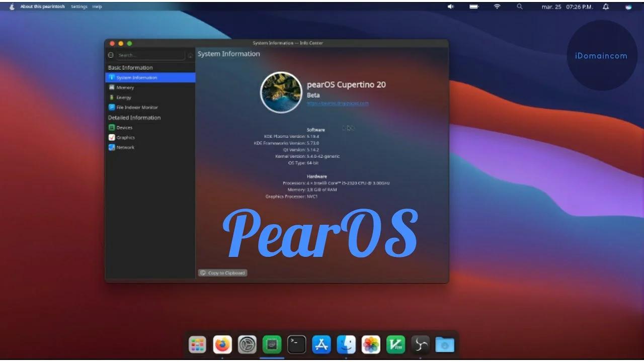Open Firefox from the dock

click(x=222, y=344)
